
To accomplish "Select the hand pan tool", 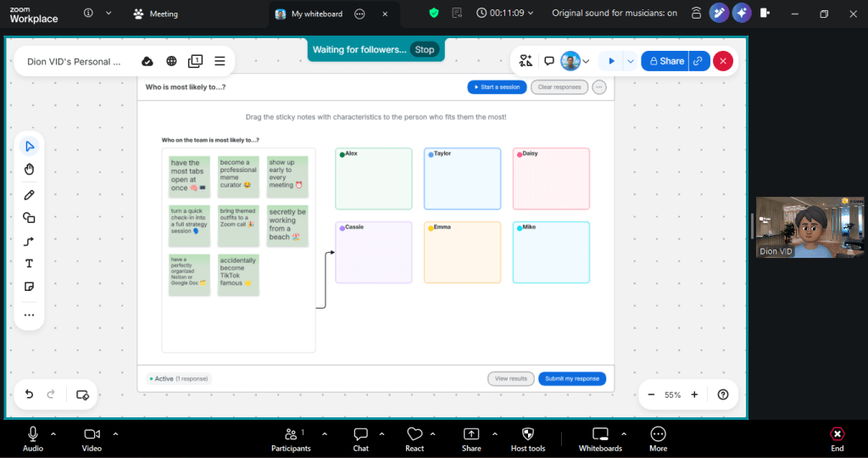I will coord(30,170).
